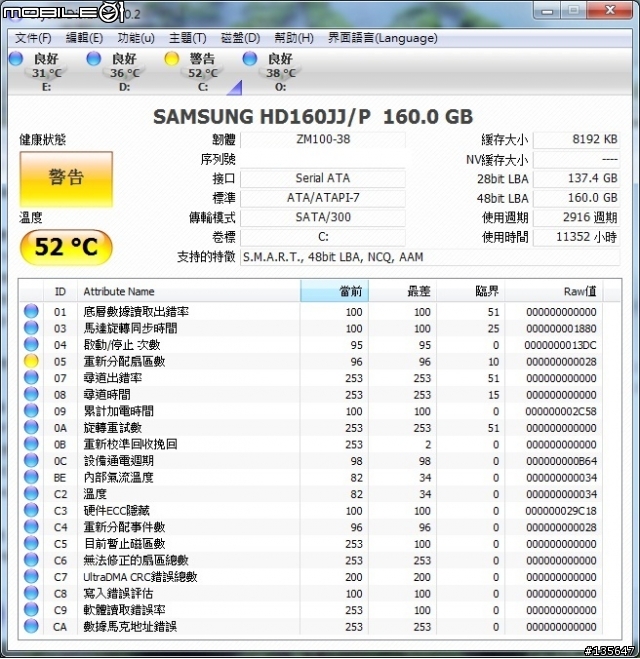The image size is (640, 659).
Task: Click the 最差 column header
Action: click(403, 291)
